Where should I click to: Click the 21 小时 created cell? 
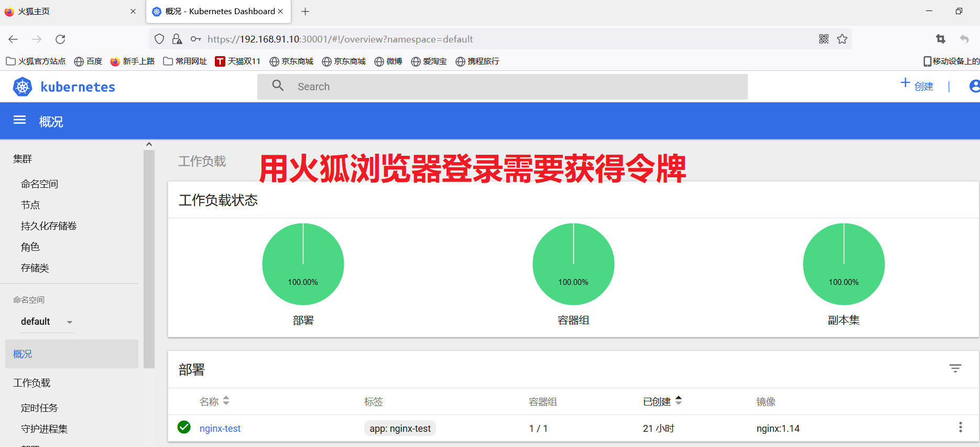(658, 429)
